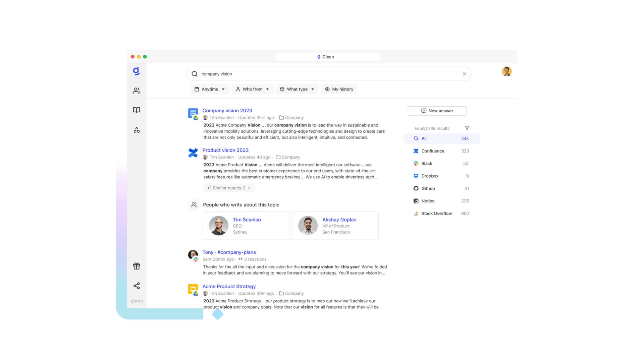Filter results by Confluence source
This screenshot has width=644, height=362.
tap(433, 151)
